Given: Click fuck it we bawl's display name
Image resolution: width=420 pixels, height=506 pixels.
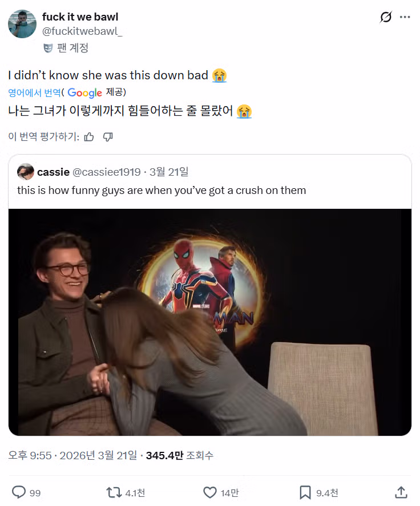Looking at the screenshot, I should point(80,16).
